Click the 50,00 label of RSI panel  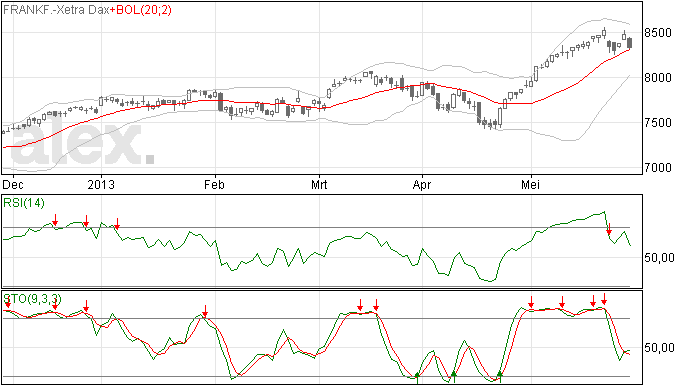659,258
